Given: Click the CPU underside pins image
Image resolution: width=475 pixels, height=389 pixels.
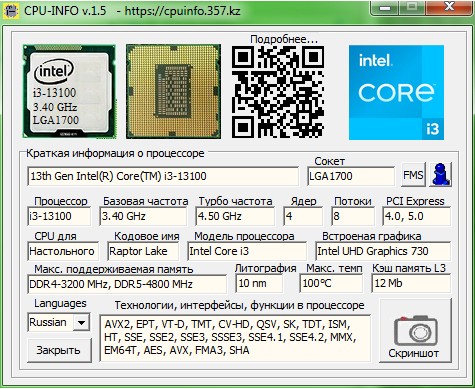Looking at the screenshot, I should (x=173, y=91).
